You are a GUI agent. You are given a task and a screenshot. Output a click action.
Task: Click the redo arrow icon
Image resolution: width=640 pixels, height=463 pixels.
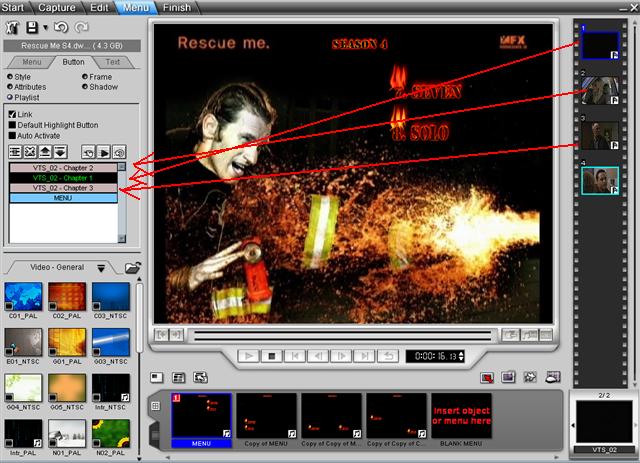click(x=82, y=27)
